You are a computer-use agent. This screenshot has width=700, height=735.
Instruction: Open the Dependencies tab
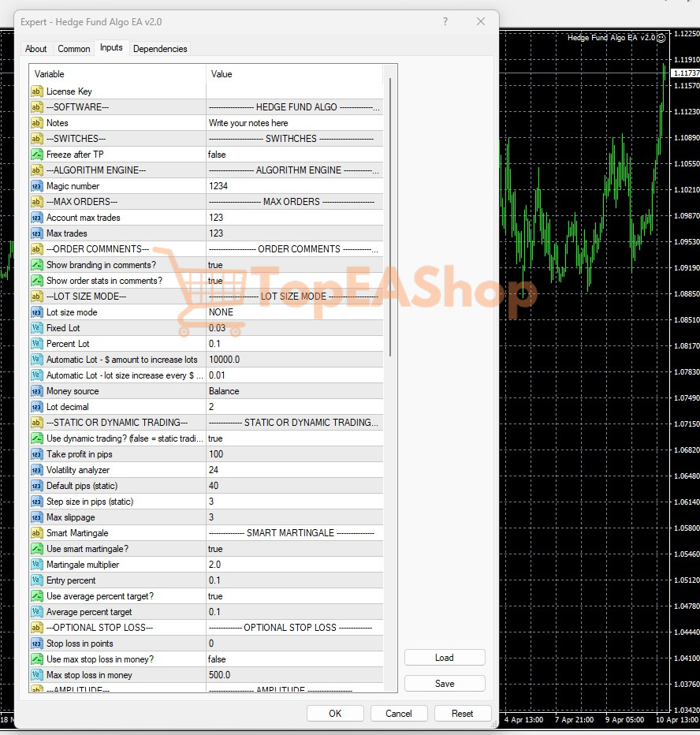point(160,48)
